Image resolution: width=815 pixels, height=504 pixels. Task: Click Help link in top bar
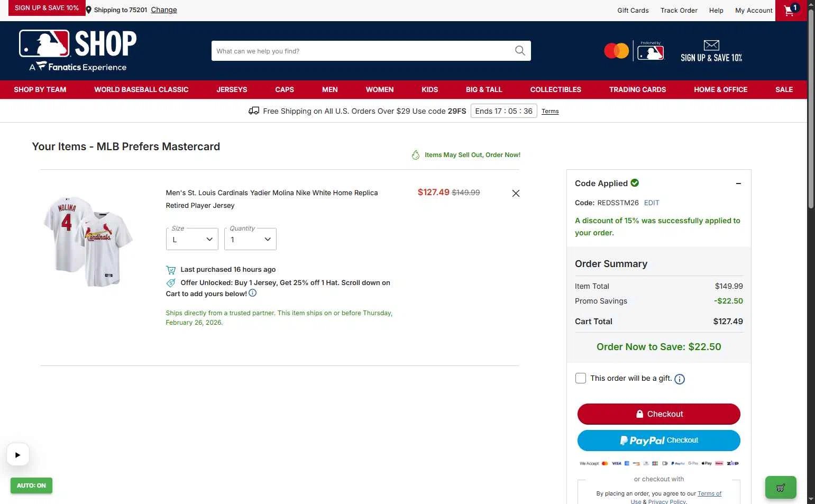(716, 11)
